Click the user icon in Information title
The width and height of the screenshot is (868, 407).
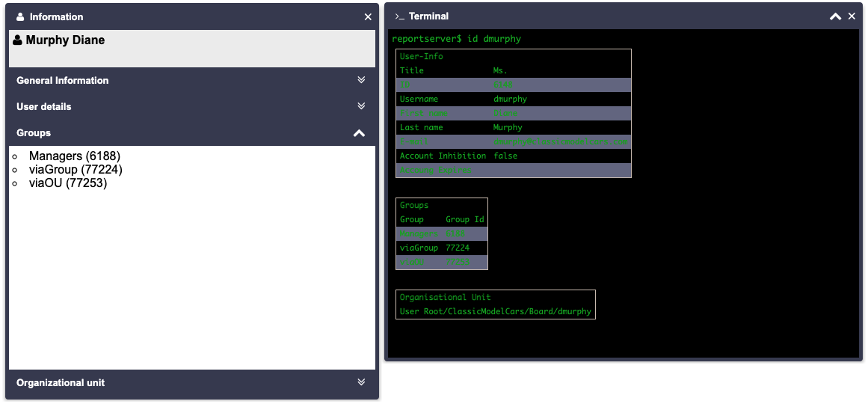[20, 17]
